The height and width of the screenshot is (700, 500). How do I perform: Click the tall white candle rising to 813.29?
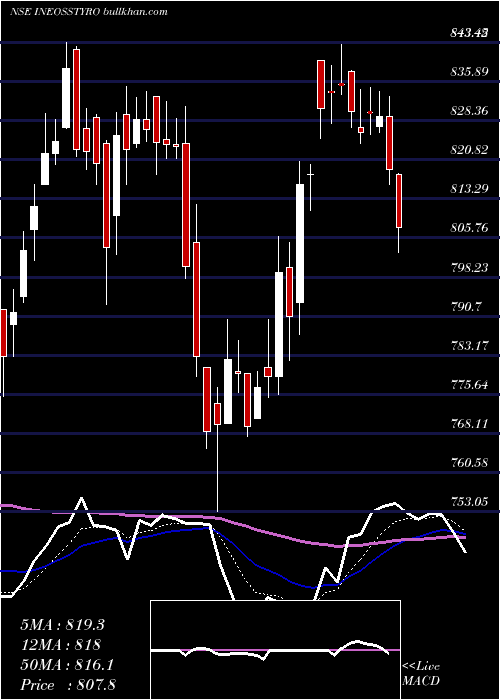pos(300,243)
